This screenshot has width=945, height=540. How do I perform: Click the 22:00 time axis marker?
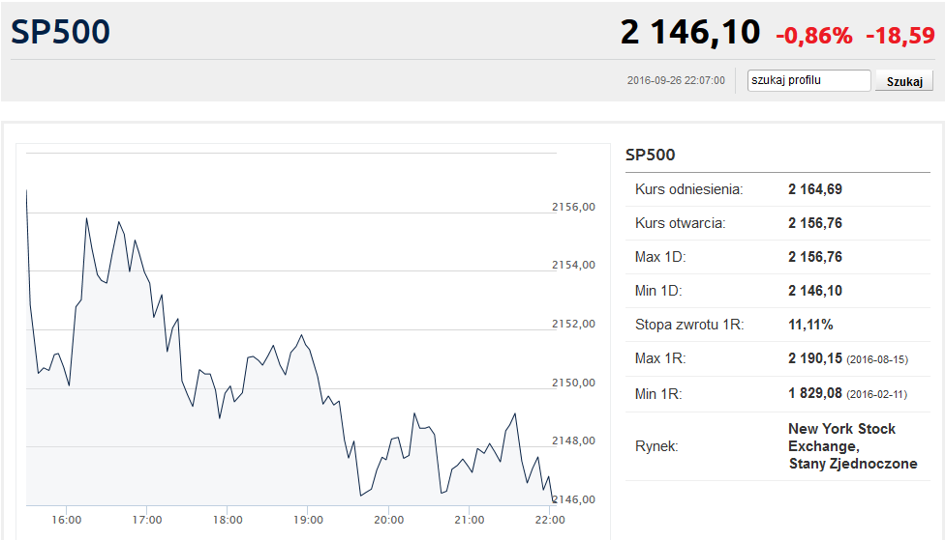550,520
